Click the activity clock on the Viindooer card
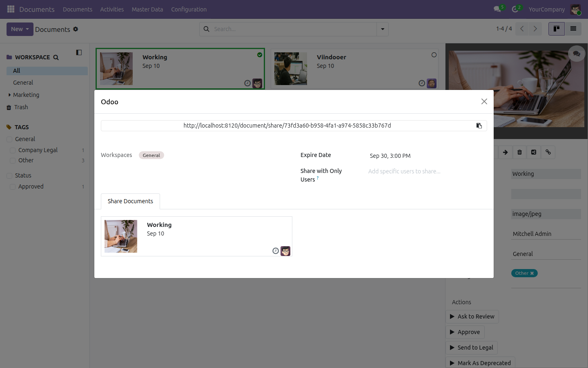 coord(422,83)
